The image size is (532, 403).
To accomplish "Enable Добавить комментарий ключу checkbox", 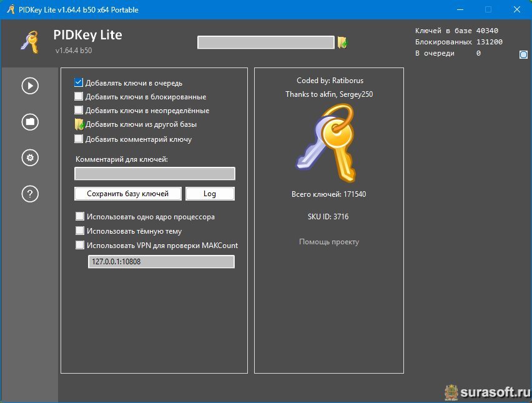I will [x=79, y=139].
